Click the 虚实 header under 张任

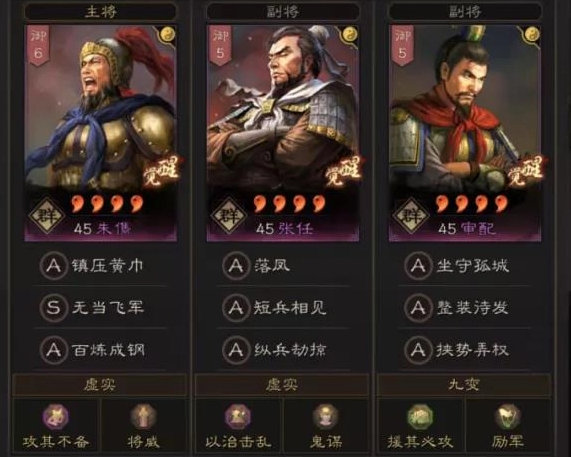point(282,385)
